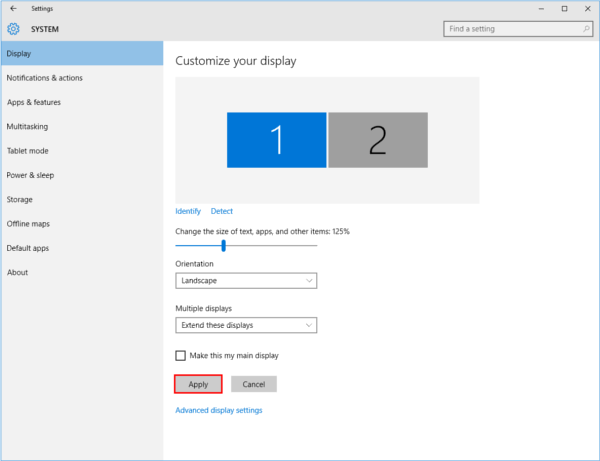Open Advanced display settings link
600x461 pixels.
219,410
